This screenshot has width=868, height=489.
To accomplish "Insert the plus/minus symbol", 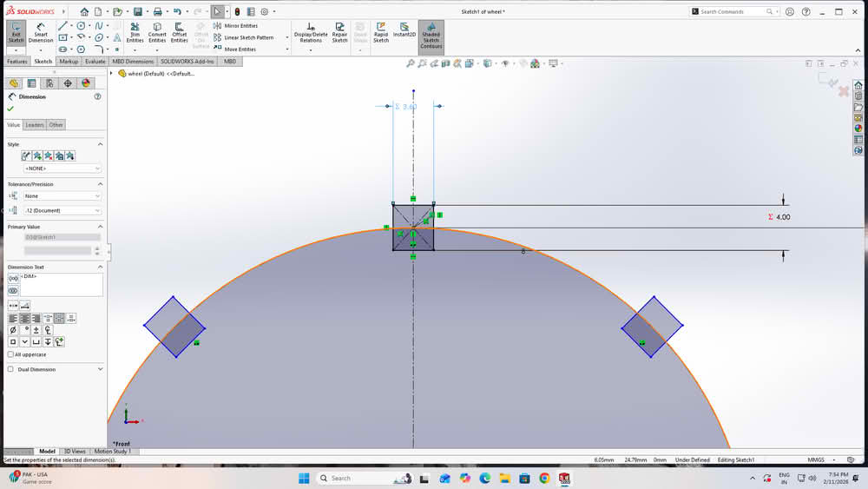I will point(36,330).
